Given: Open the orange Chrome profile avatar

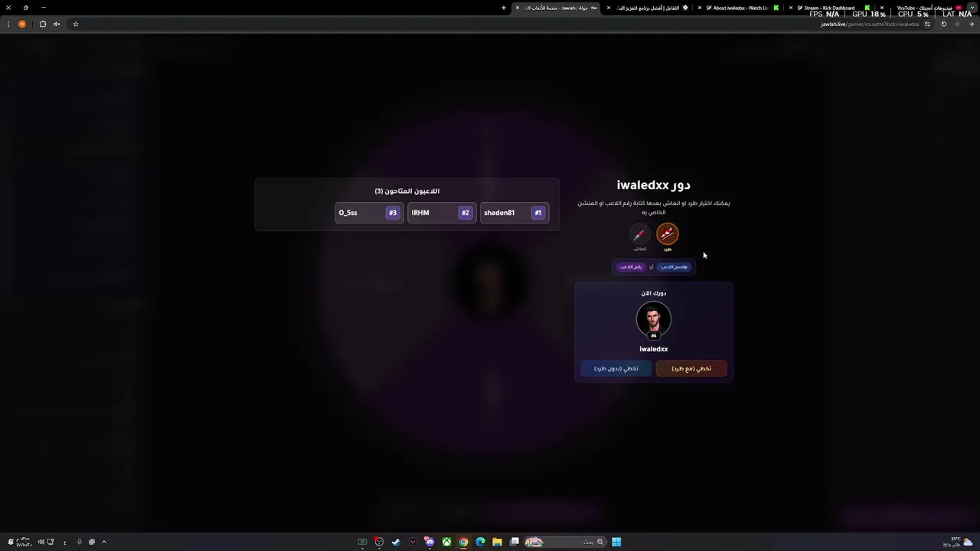Looking at the screenshot, I should (22, 24).
